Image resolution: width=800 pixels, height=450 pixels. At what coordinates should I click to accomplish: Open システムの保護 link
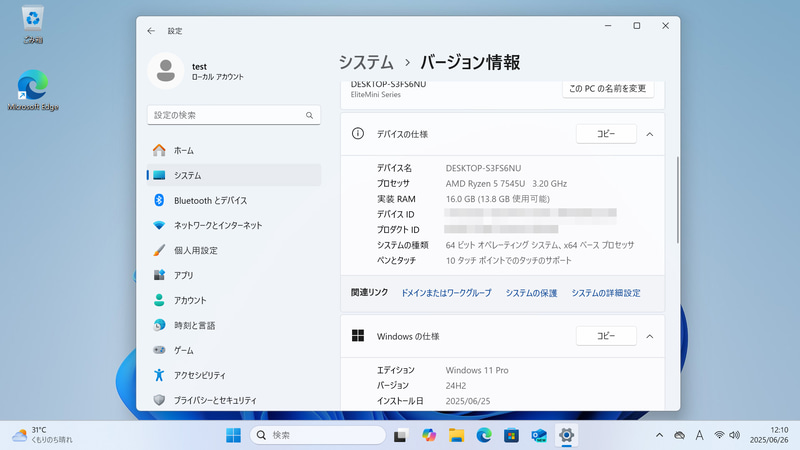pyautogui.click(x=531, y=293)
